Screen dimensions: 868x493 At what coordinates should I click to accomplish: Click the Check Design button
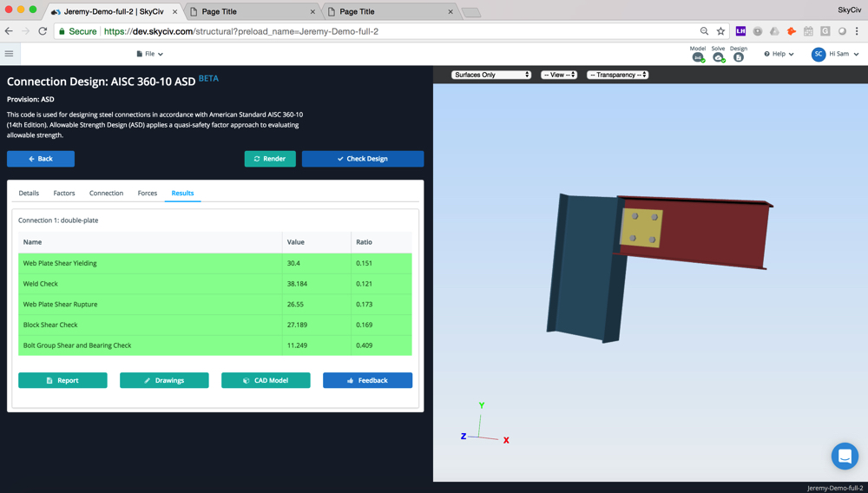pyautogui.click(x=363, y=159)
